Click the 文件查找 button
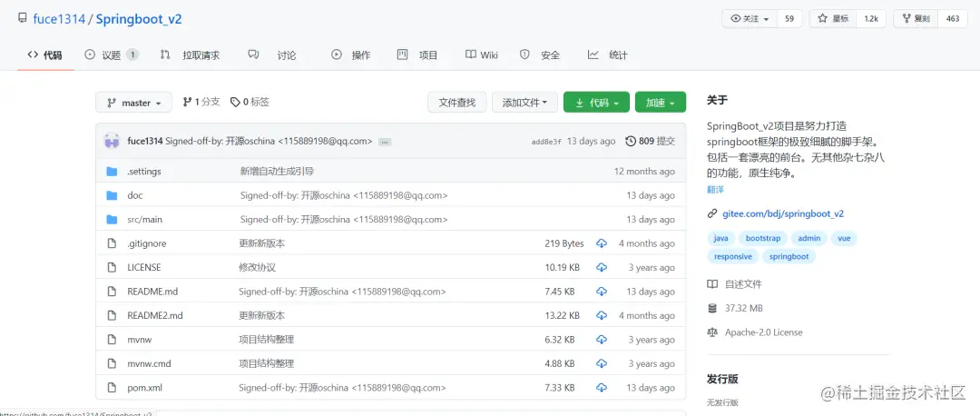 456,103
